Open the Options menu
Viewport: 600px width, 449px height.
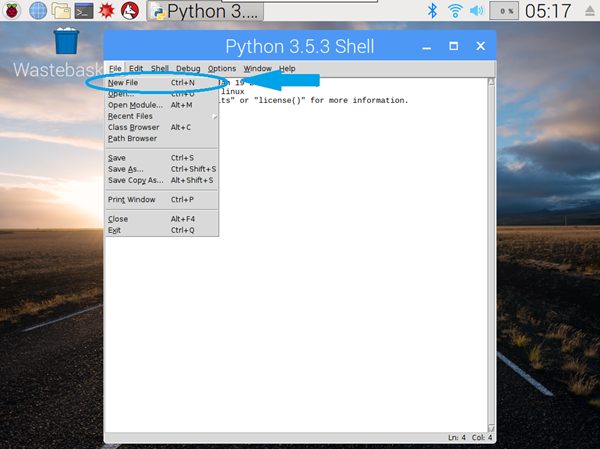point(222,68)
